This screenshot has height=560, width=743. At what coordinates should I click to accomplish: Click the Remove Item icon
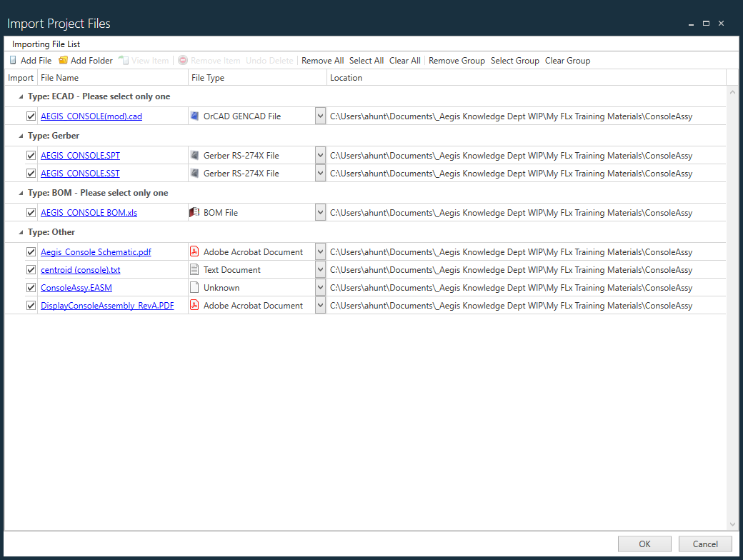(184, 60)
